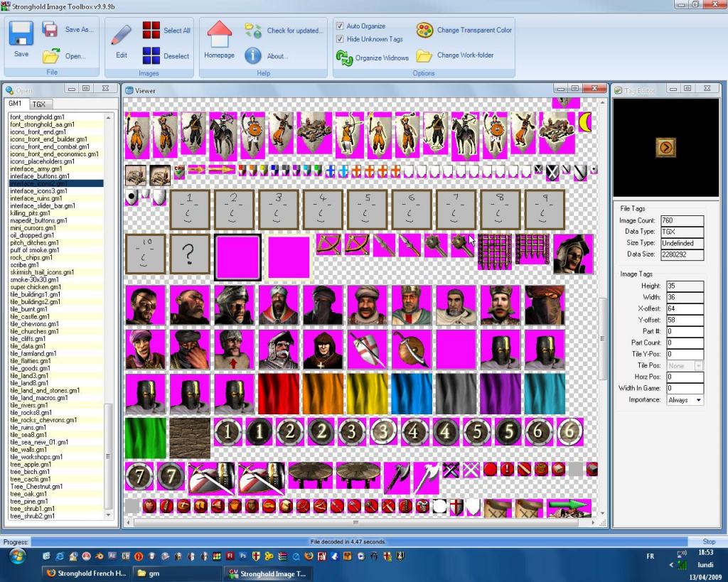Screen dimensions: 728x582
Task: Select the brown stone wall texture image
Action: (189, 438)
